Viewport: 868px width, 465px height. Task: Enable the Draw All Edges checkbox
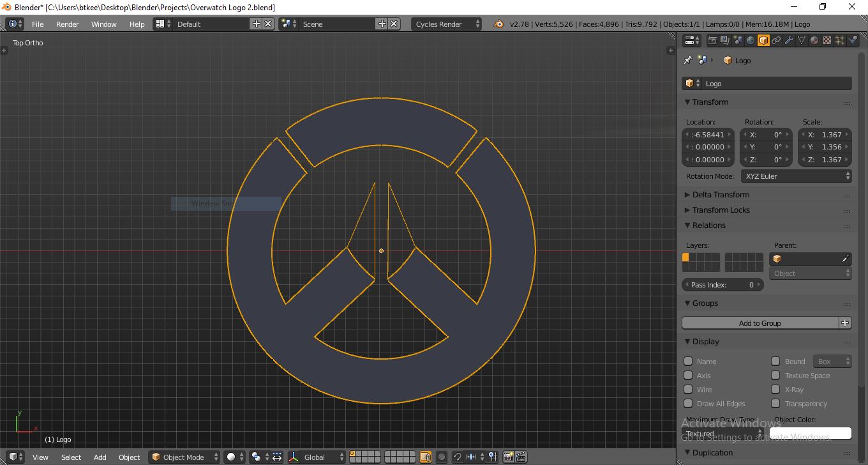click(688, 403)
